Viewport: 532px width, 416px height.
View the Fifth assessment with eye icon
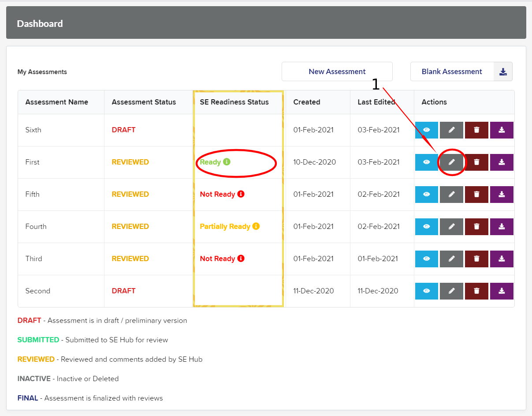pyautogui.click(x=427, y=195)
